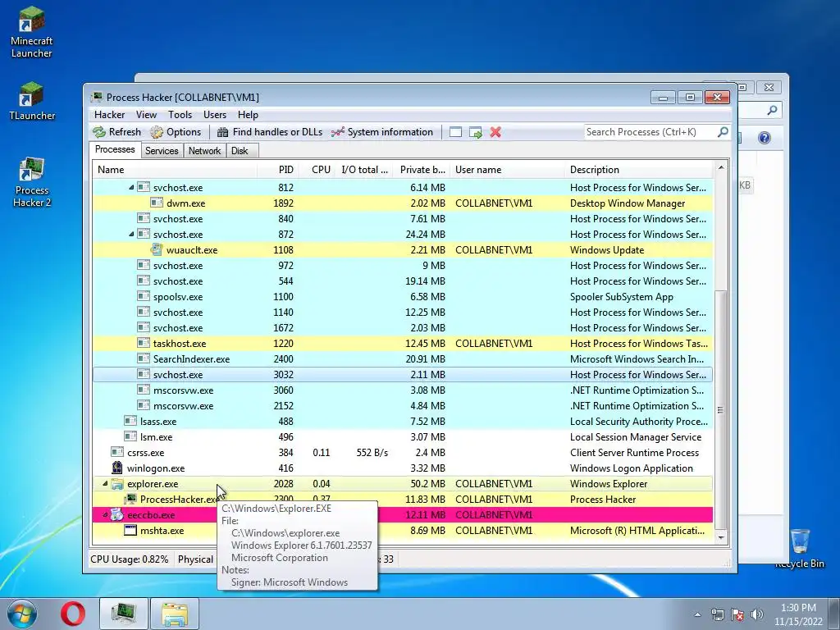Click the Search Processes input field
Screen dimensions: 840x630
tap(650, 132)
